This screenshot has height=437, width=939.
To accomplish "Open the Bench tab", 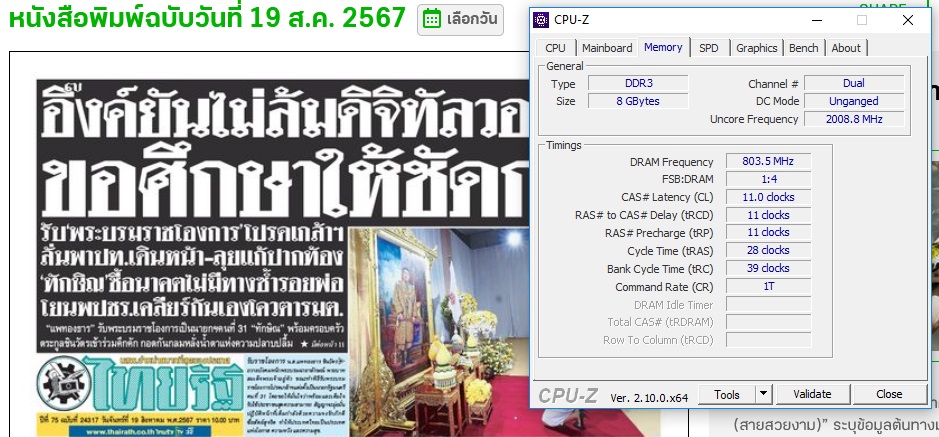I will tap(803, 48).
